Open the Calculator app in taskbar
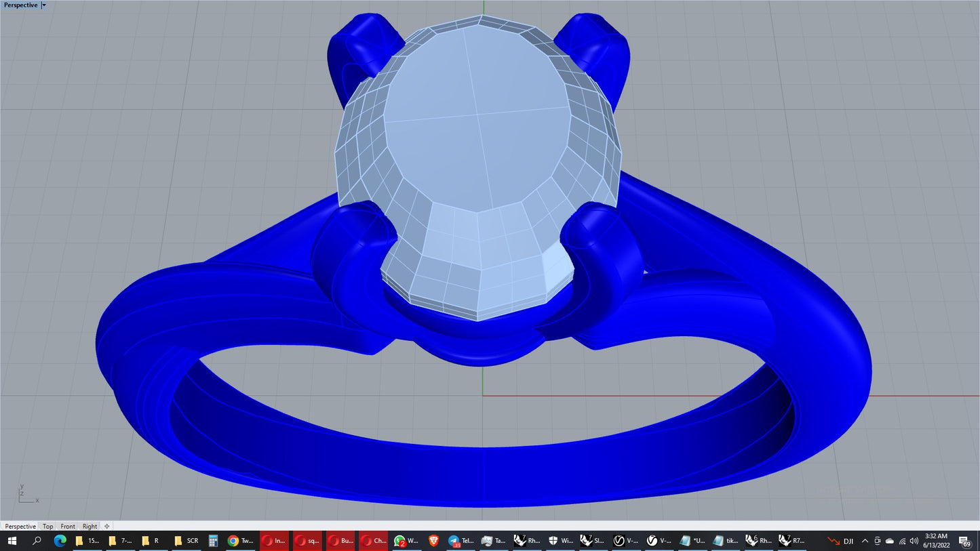 coord(213,541)
